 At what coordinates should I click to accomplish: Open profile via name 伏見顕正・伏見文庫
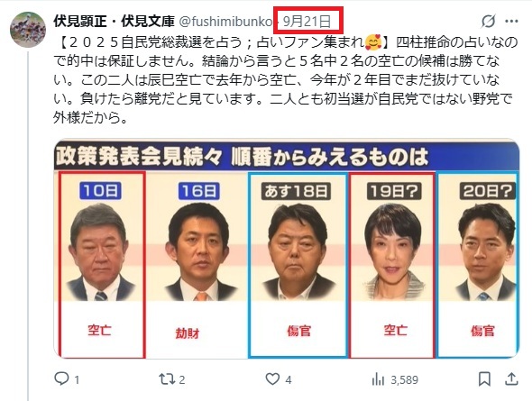pos(114,22)
